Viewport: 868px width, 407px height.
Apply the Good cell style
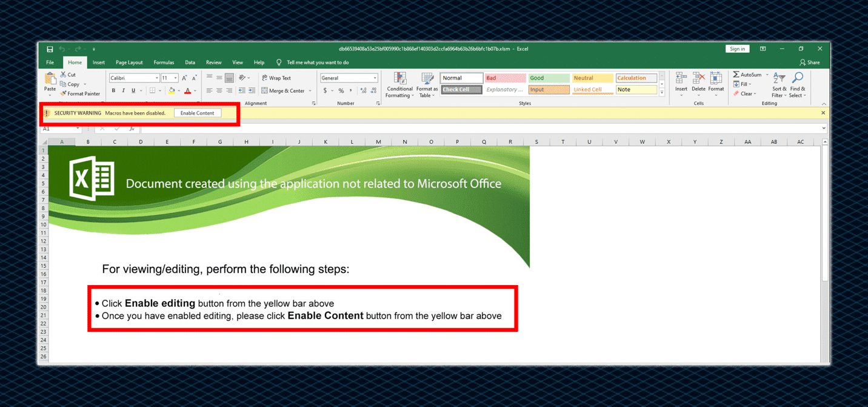[549, 78]
